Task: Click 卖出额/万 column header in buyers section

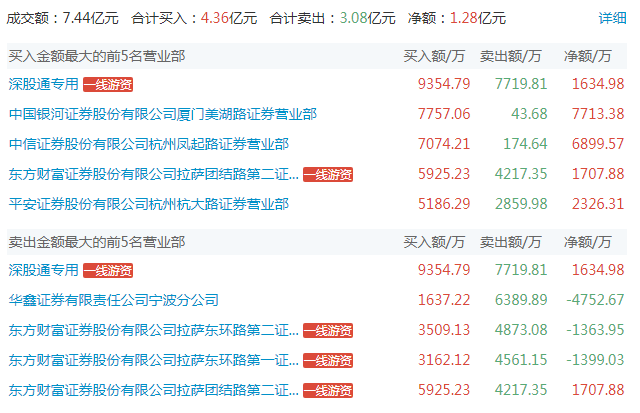Action: (511, 56)
